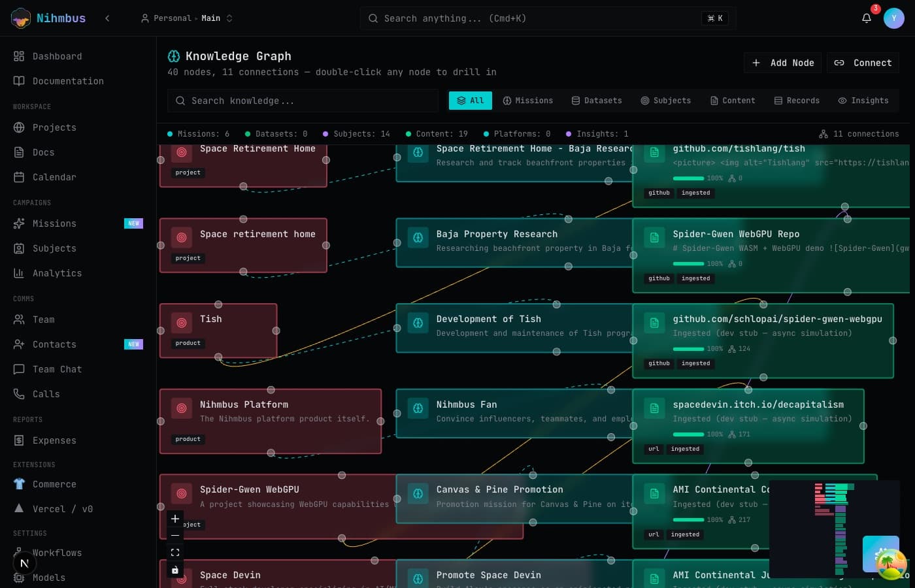The height and width of the screenshot is (588, 915).
Task: Click the Nihmbus Fan mission node
Action: coord(514,414)
